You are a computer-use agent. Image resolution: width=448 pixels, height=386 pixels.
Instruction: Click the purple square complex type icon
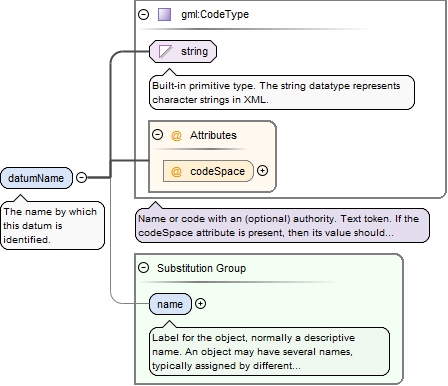pos(164,15)
